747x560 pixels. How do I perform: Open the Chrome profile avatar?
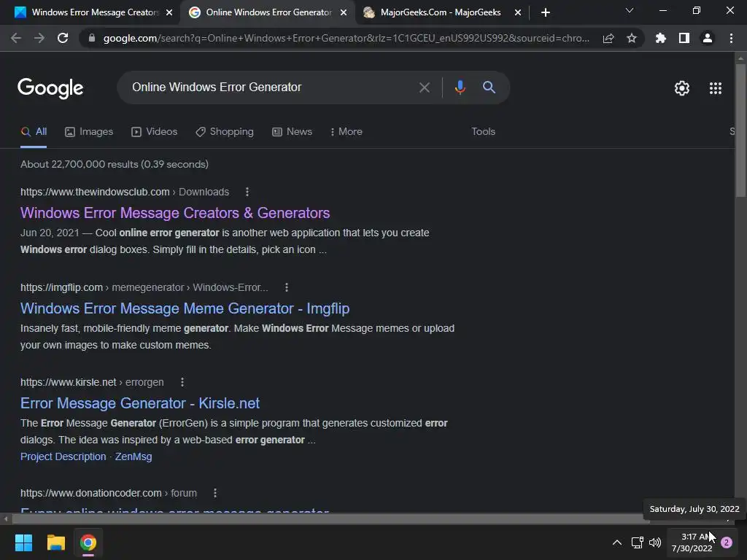pos(708,38)
